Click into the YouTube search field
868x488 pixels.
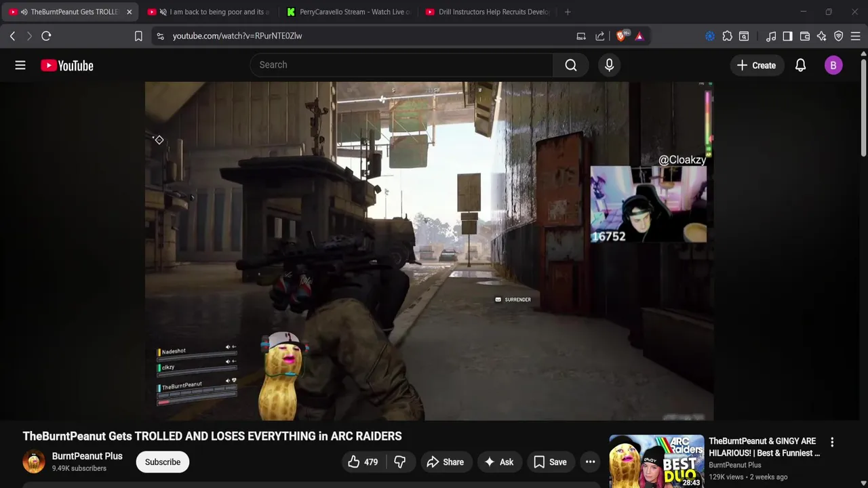tap(401, 65)
